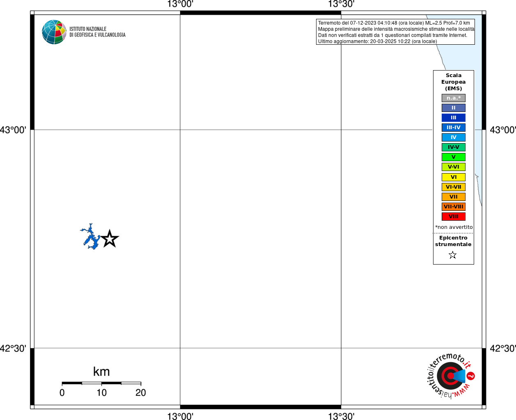Select the III-IV legend swatch
516x420 pixels.
tap(454, 128)
